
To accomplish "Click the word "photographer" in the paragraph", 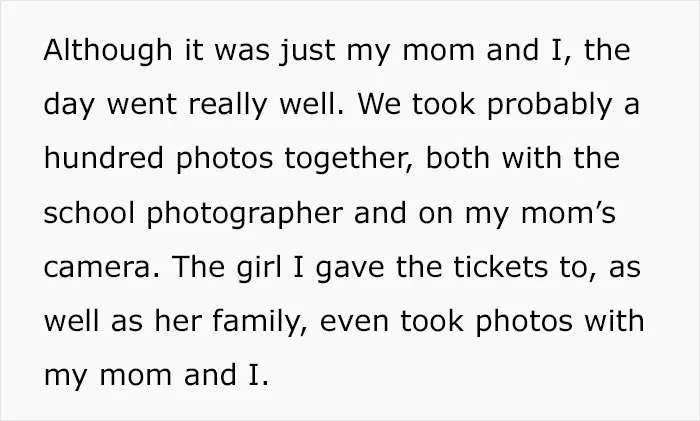I will [x=245, y=215].
